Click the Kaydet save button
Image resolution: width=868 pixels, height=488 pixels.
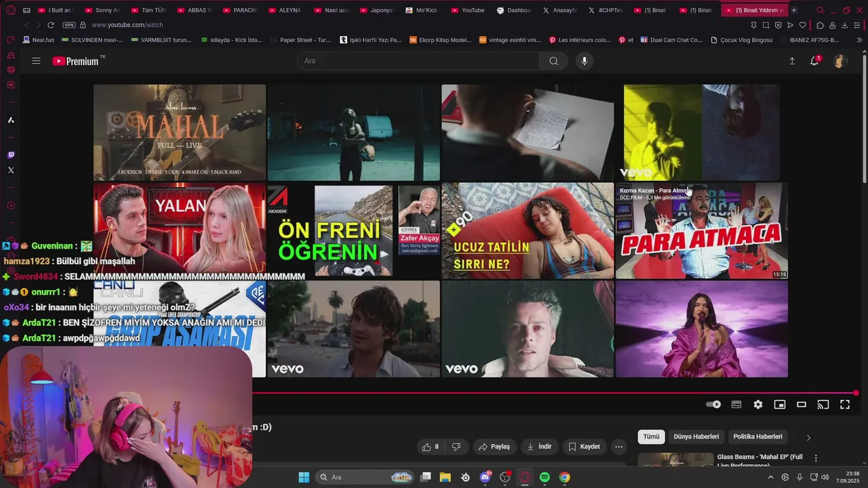click(x=584, y=447)
